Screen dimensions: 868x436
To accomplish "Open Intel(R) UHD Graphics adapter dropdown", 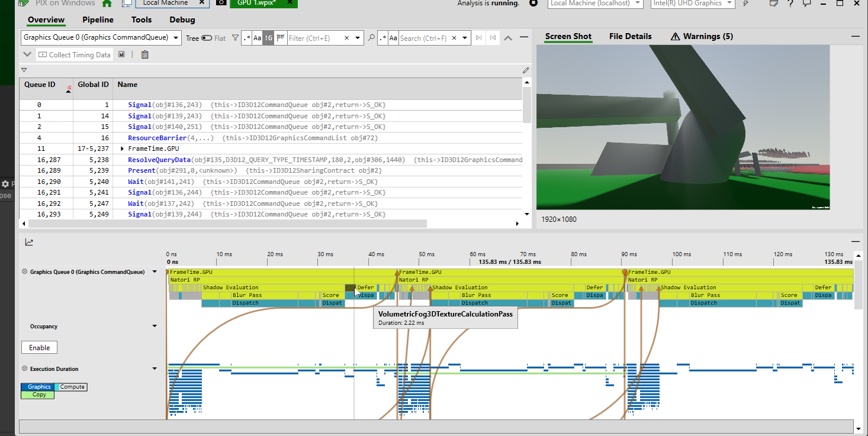I will click(692, 4).
